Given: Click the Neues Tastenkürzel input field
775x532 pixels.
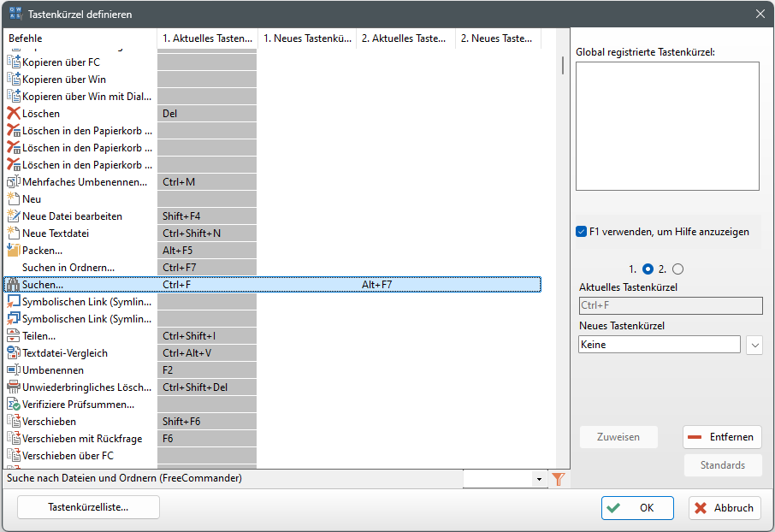Looking at the screenshot, I should (659, 345).
